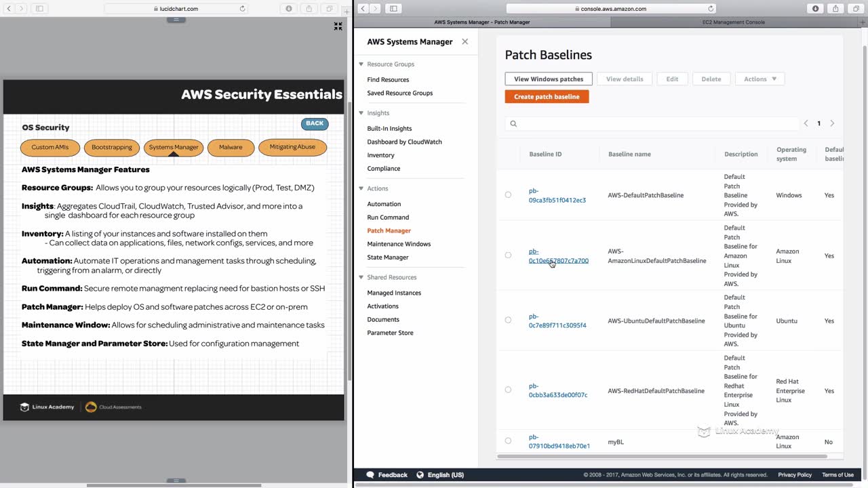Select the Systems Manager slide tab
Viewport: 868px width, 488px height.
tap(174, 147)
